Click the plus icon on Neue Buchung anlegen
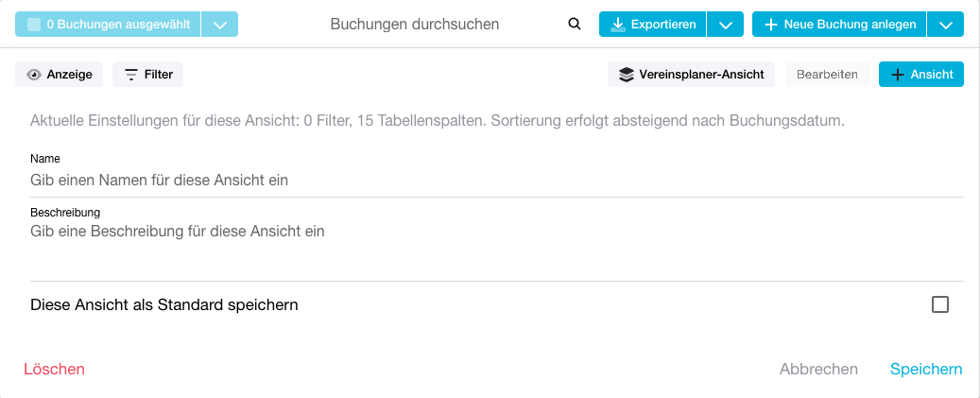The width and height of the screenshot is (980, 398). coord(771,25)
